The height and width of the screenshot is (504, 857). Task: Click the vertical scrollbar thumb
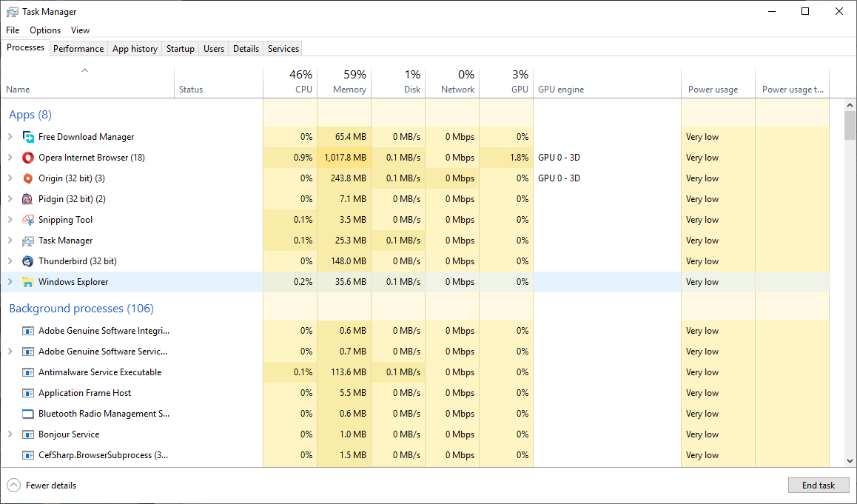(x=850, y=125)
